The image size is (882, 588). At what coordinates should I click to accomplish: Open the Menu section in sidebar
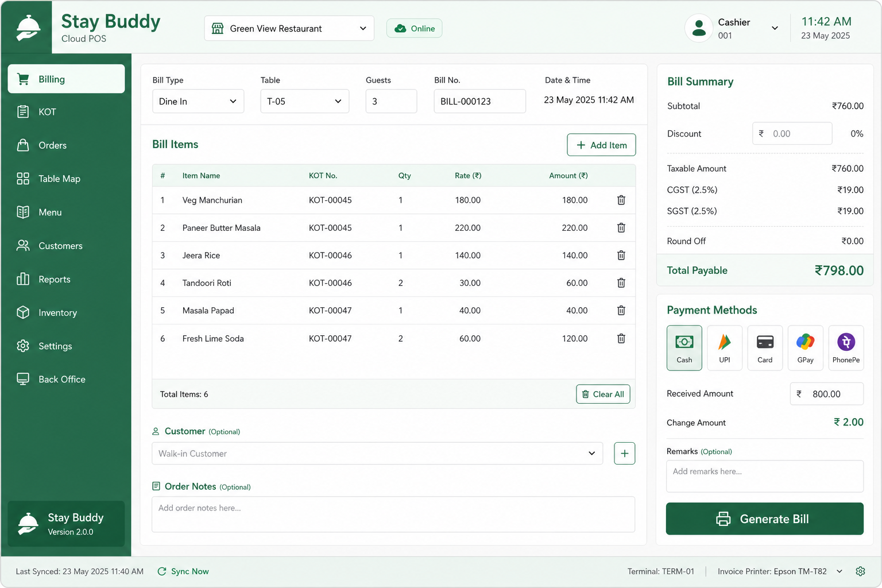(x=66, y=212)
